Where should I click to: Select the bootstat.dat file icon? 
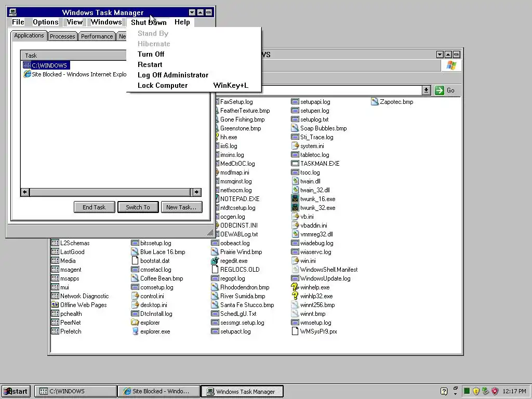[x=135, y=261]
